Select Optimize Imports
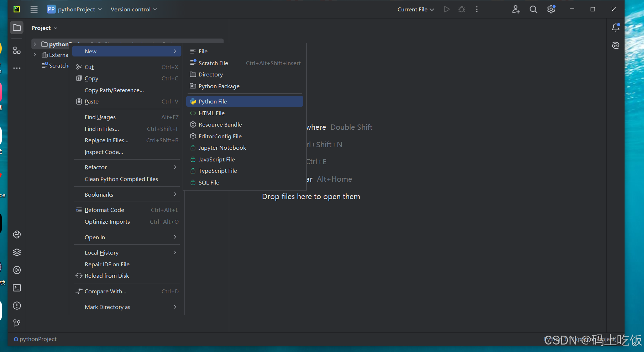Screen dimensions: 644x352 [127, 222]
